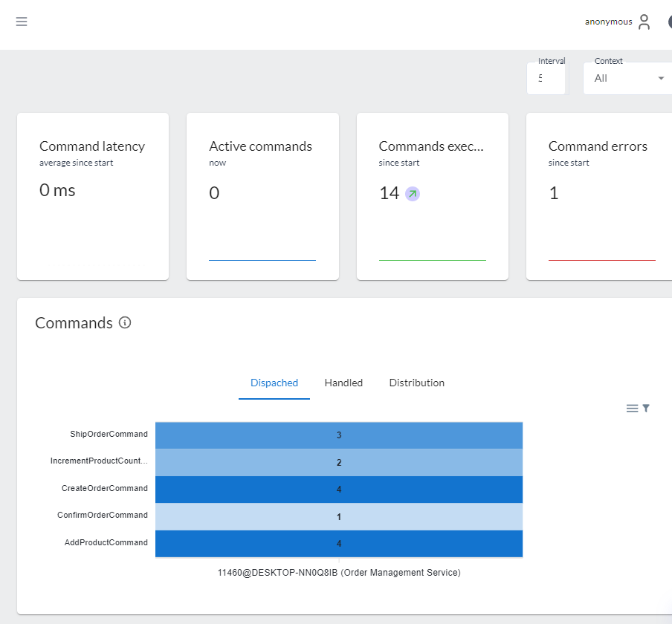Click the ShipOrderCommand axis label

[109, 434]
